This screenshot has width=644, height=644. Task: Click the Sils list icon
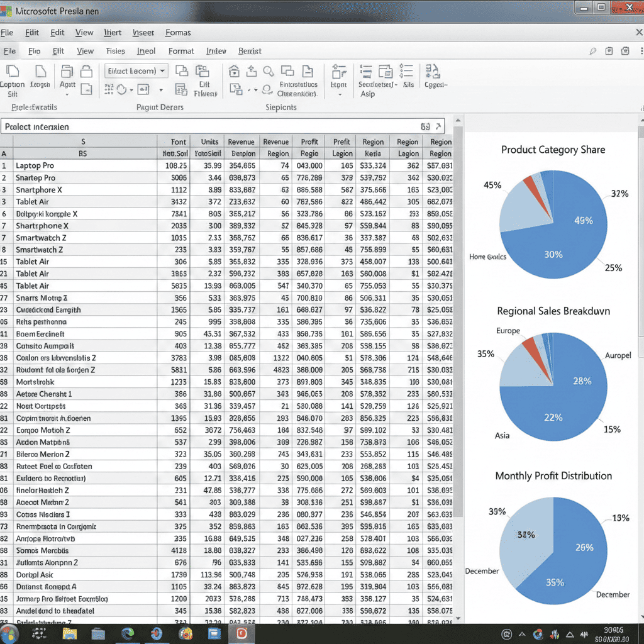(406, 72)
